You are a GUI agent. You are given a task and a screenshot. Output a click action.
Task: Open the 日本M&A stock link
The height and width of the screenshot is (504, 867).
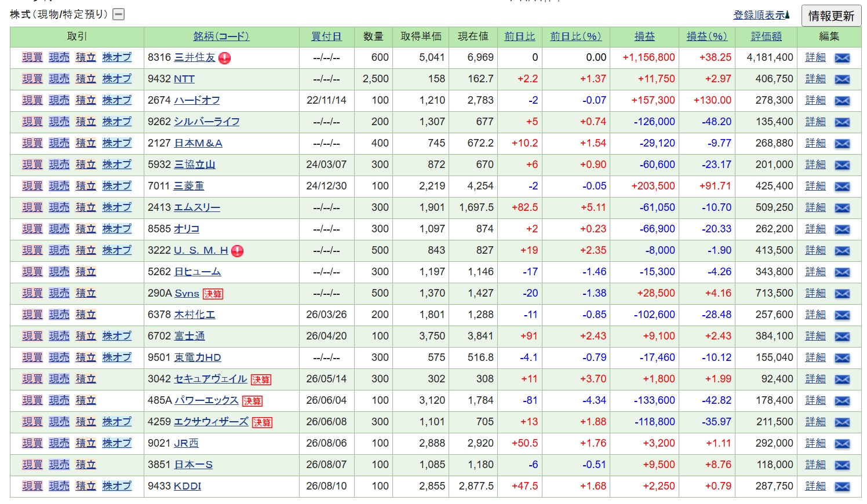(198, 143)
